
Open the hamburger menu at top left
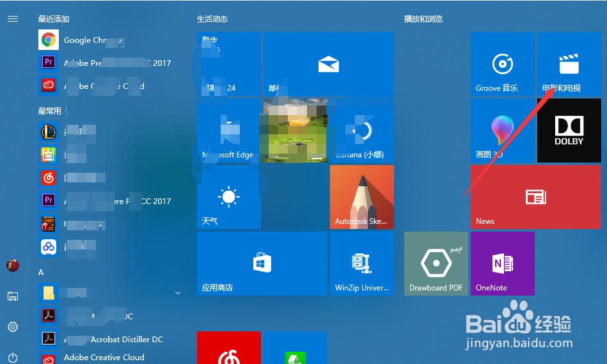point(13,19)
